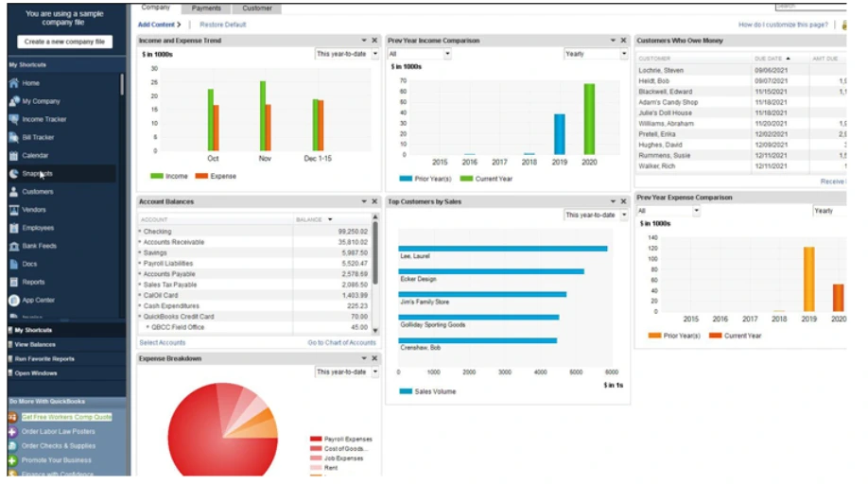The image size is (868, 484).
Task: Open the Open Windows section
Action: click(66, 373)
